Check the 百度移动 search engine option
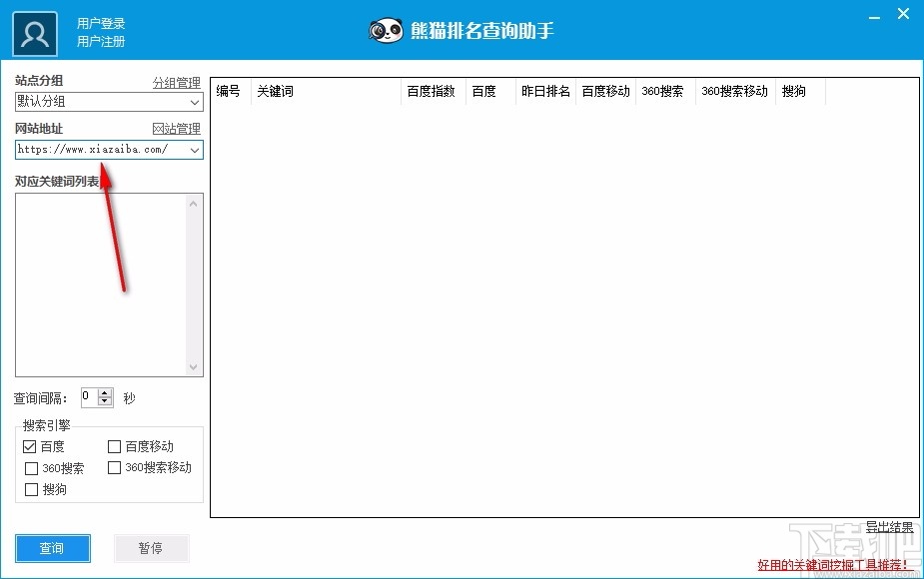Image resolution: width=924 pixels, height=579 pixels. (x=113, y=446)
